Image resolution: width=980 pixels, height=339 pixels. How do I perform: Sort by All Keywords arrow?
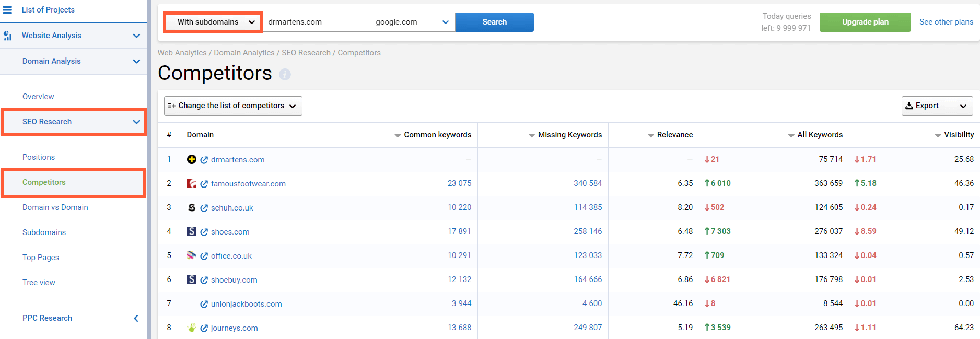point(791,135)
